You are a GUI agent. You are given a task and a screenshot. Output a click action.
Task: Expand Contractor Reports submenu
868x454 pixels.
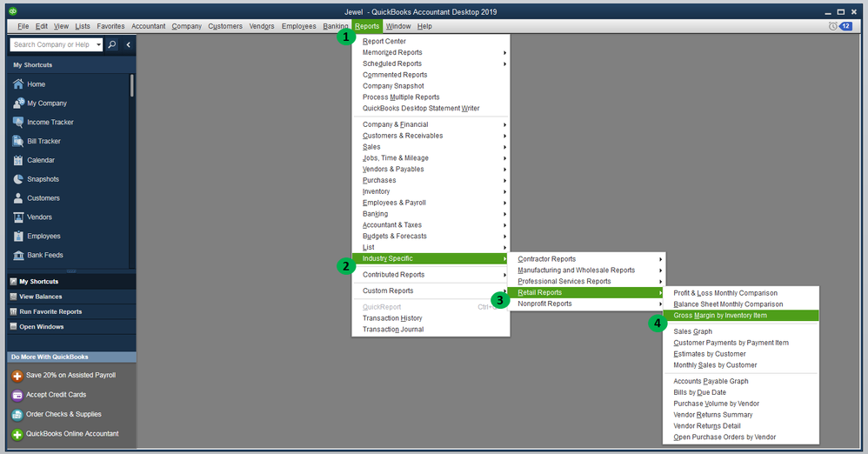pyautogui.click(x=660, y=259)
